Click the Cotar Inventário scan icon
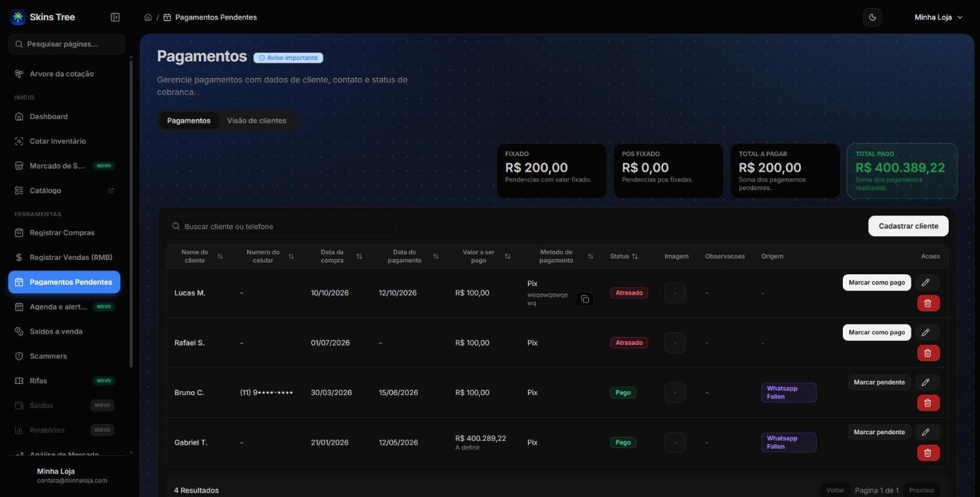The image size is (980, 497). point(19,141)
